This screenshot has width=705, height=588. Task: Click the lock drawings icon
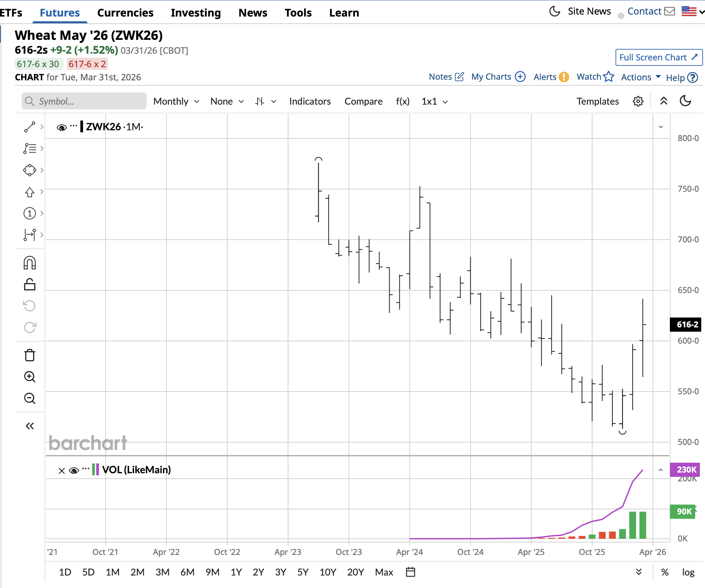point(30,285)
